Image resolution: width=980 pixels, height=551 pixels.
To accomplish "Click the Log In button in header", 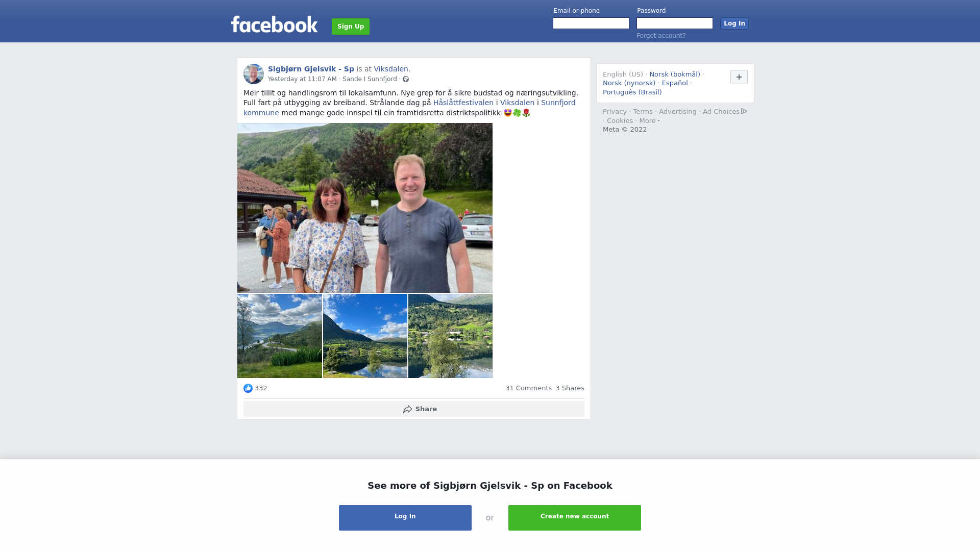I will coord(734,23).
